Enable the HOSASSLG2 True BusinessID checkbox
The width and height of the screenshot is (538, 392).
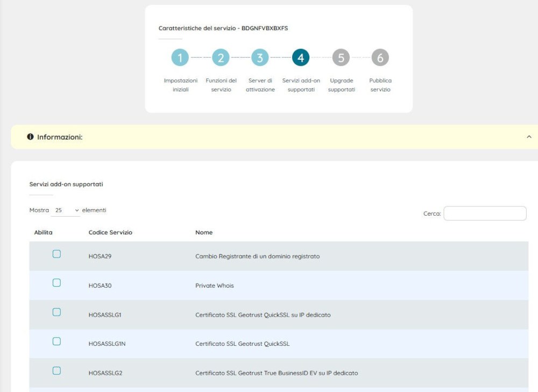(56, 370)
